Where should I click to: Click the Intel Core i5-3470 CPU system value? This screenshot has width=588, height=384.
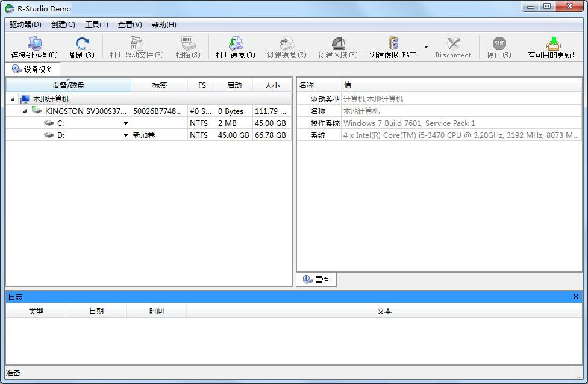(x=461, y=135)
